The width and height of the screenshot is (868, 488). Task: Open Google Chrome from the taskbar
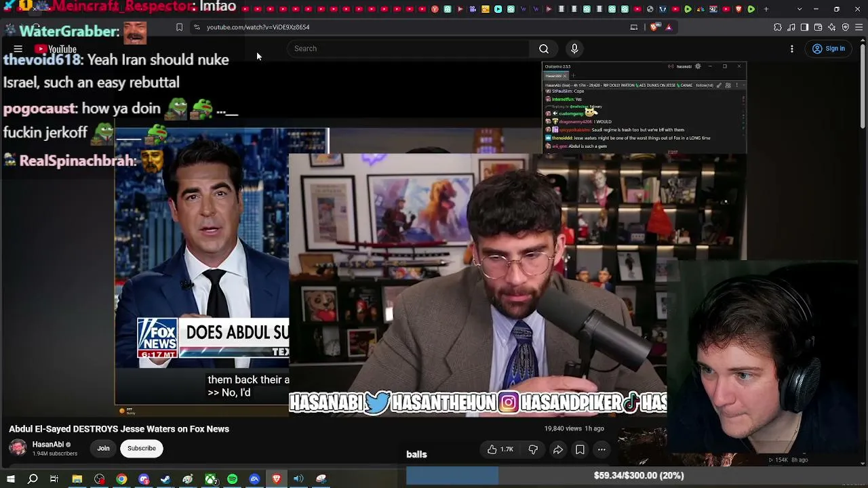click(x=121, y=479)
